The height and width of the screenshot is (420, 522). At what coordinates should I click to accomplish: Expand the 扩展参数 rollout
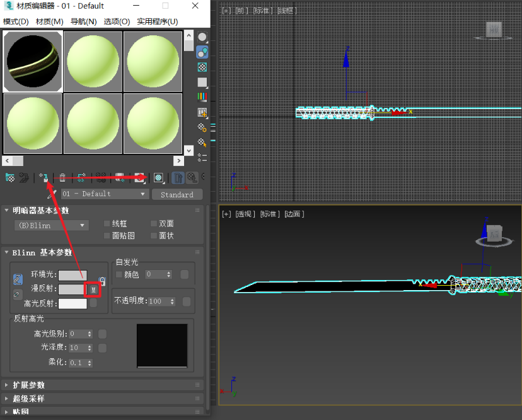click(28, 385)
